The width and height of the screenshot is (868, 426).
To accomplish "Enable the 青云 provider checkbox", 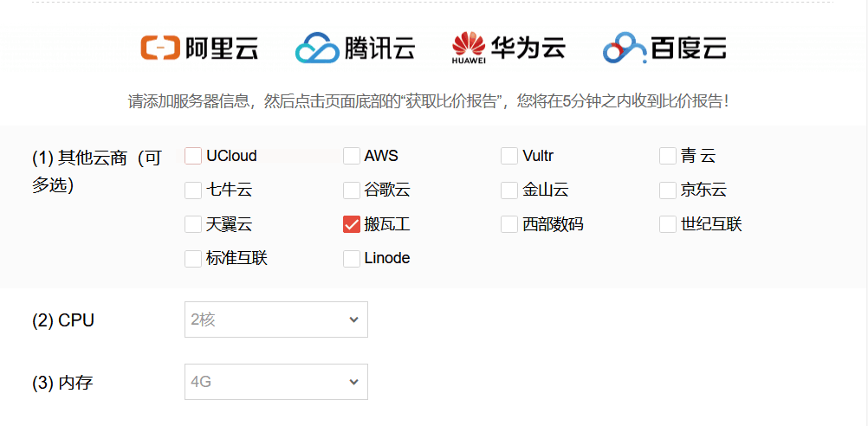I will pos(668,156).
